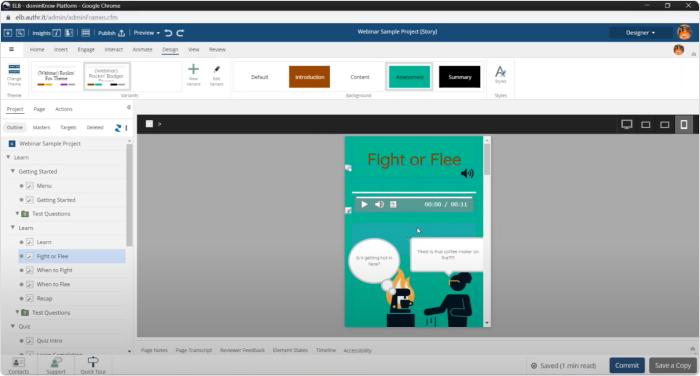Expand the breadcrumb arrow in the stage bar
Screen dimensions: 700x376
(159, 124)
